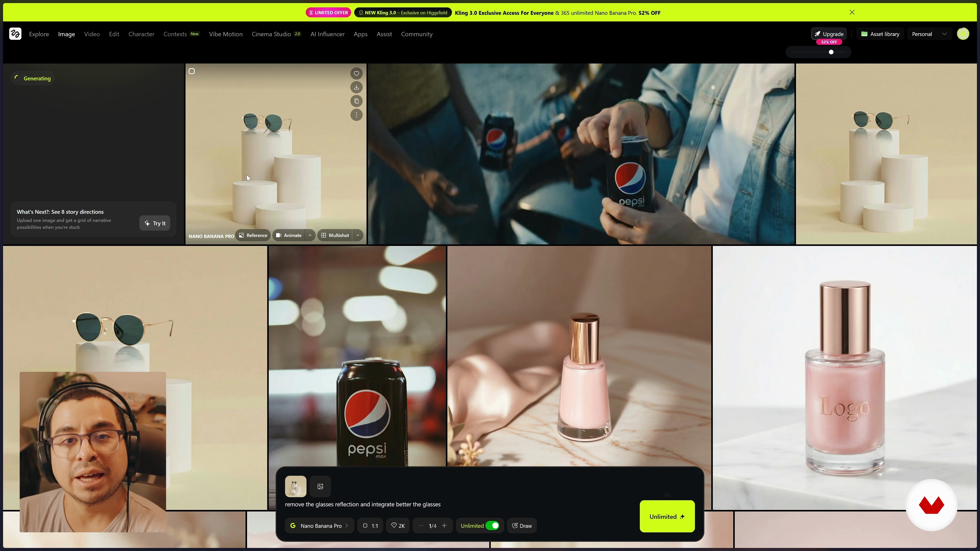Expand the Animate dropdown arrow
Image resolution: width=980 pixels, height=551 pixels.
[310, 235]
